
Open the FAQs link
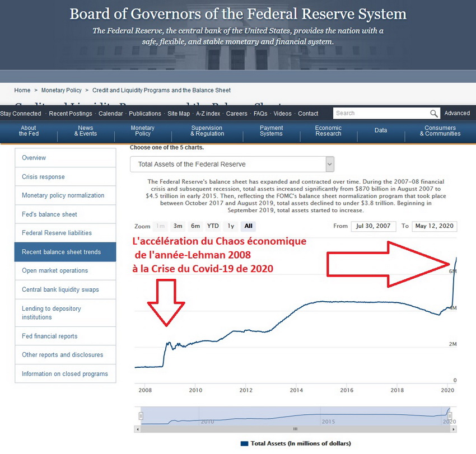pos(260,114)
